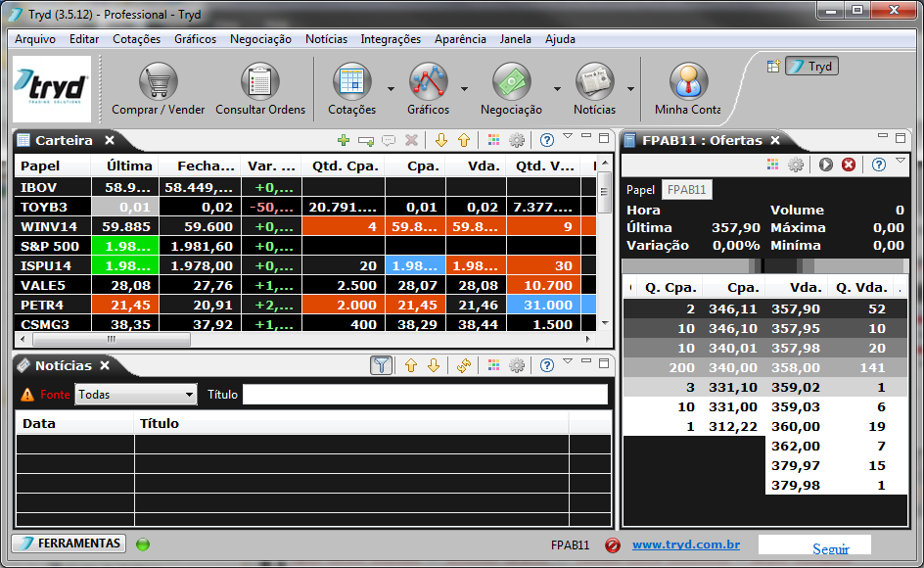Click the Notícias newspaper toolbar icon

pyautogui.click(x=594, y=81)
